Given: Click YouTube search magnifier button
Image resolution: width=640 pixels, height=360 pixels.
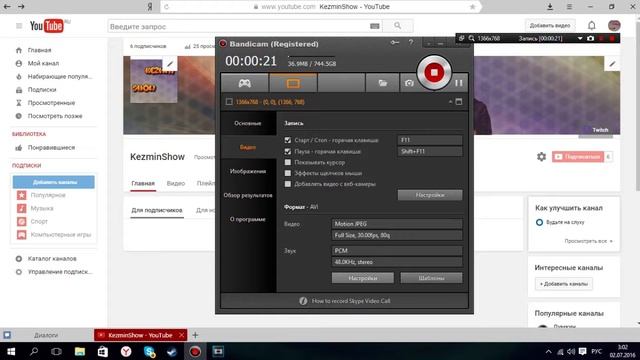Looking at the screenshot, I should tap(398, 26).
